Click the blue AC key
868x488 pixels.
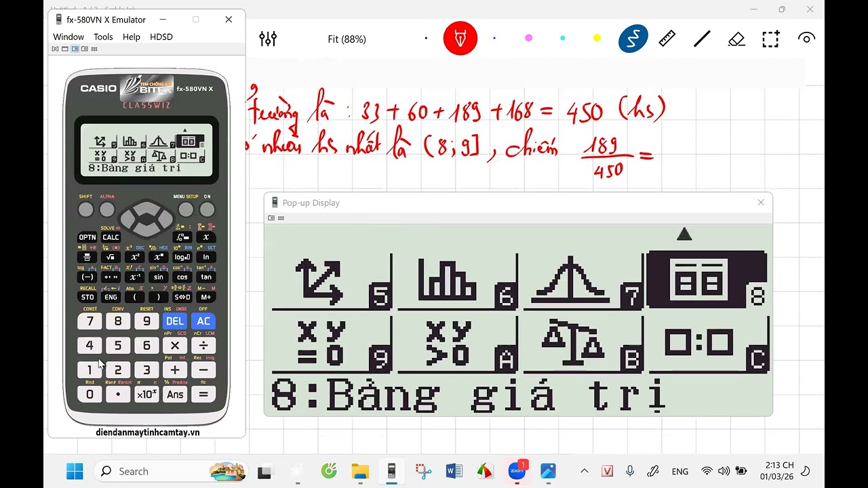coord(203,321)
